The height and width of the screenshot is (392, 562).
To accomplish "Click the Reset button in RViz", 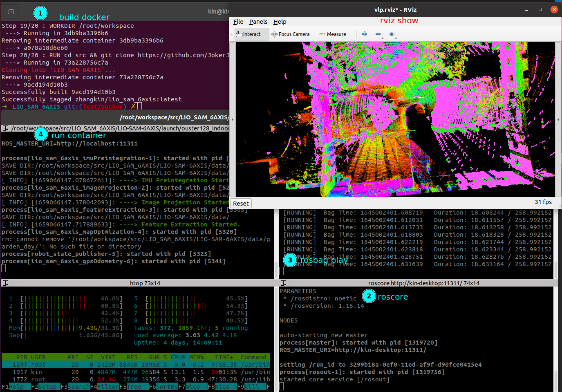I will [x=241, y=203].
